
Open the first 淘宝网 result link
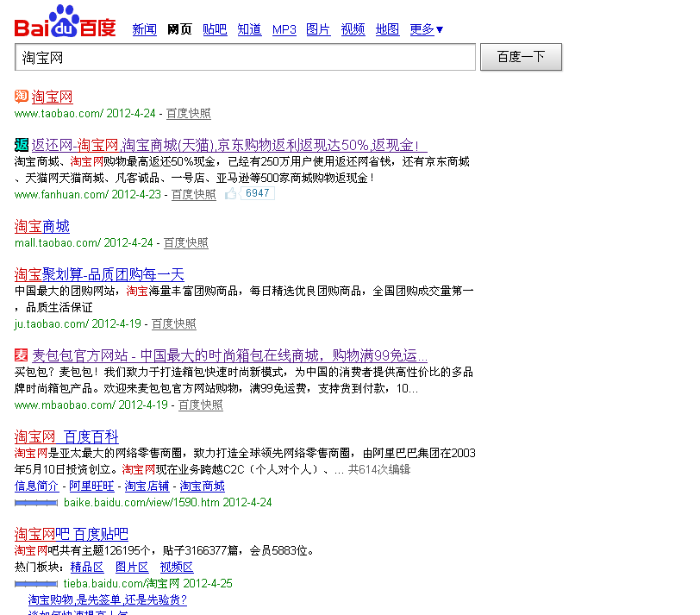53,97
